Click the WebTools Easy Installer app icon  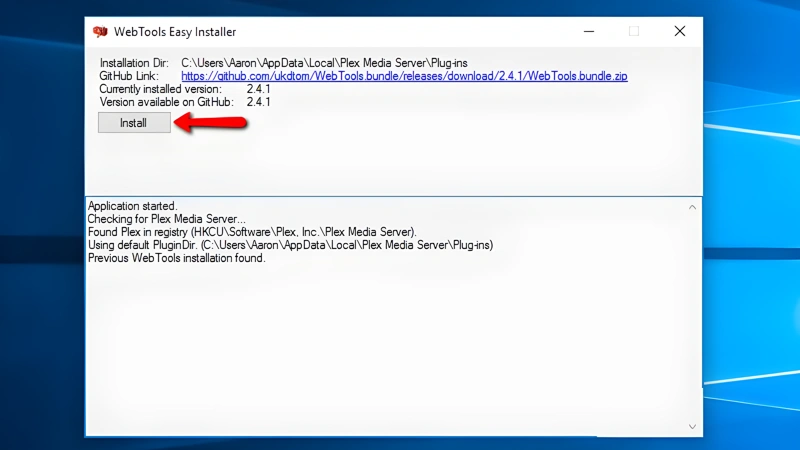tap(101, 32)
